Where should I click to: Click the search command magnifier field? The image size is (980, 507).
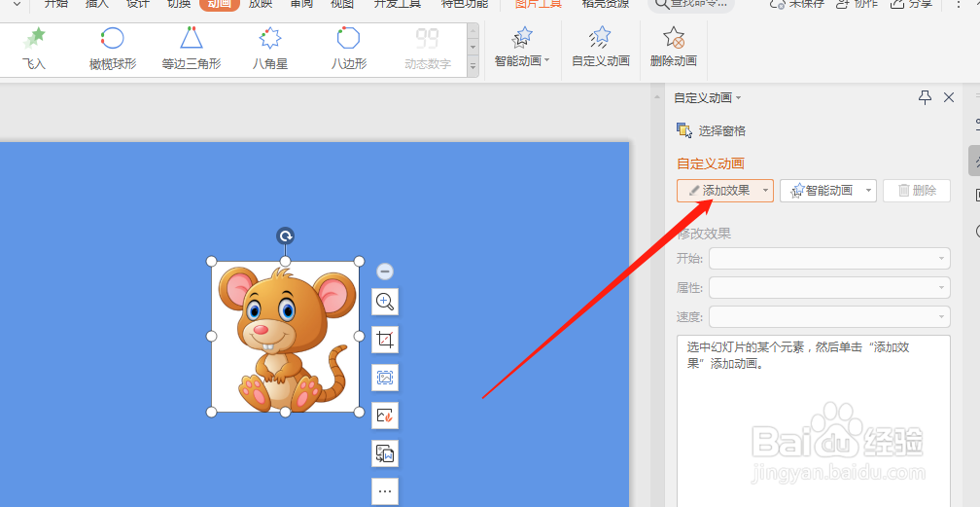click(691, 5)
